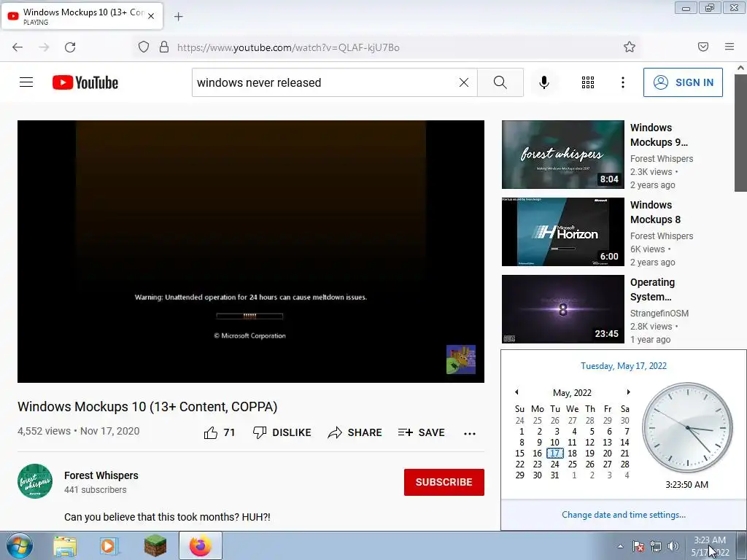Click May, 2022 calendar header
Viewport: 747px width, 560px height.
pos(572,392)
